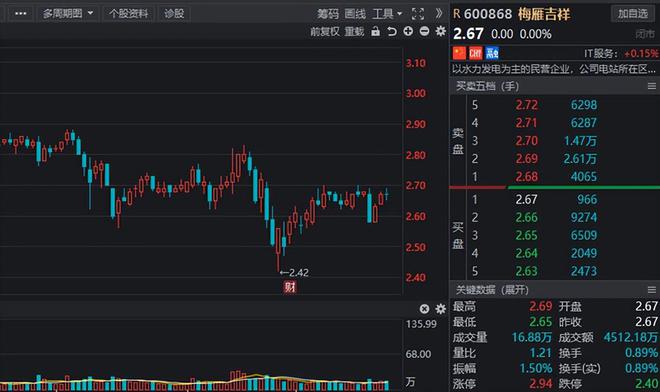This screenshot has height=392, width=660.
Task: Click the 成交量 value 16.88万
Action: pyautogui.click(x=532, y=337)
